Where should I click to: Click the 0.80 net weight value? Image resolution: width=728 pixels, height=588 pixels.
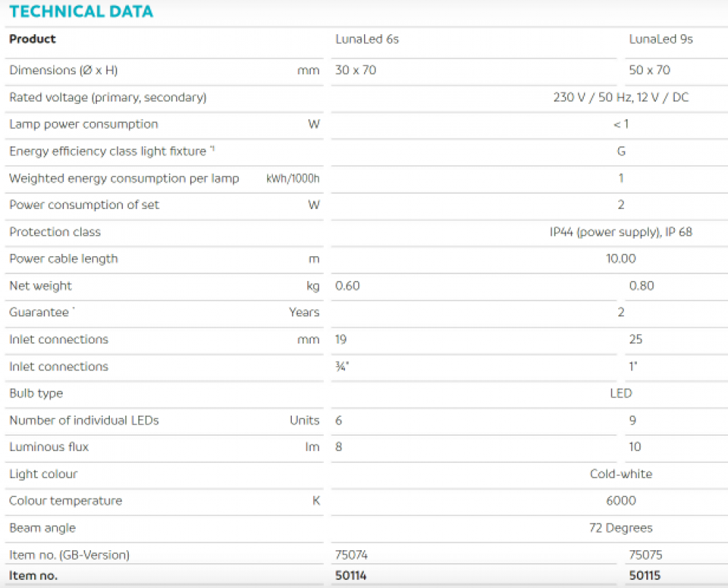[641, 285]
